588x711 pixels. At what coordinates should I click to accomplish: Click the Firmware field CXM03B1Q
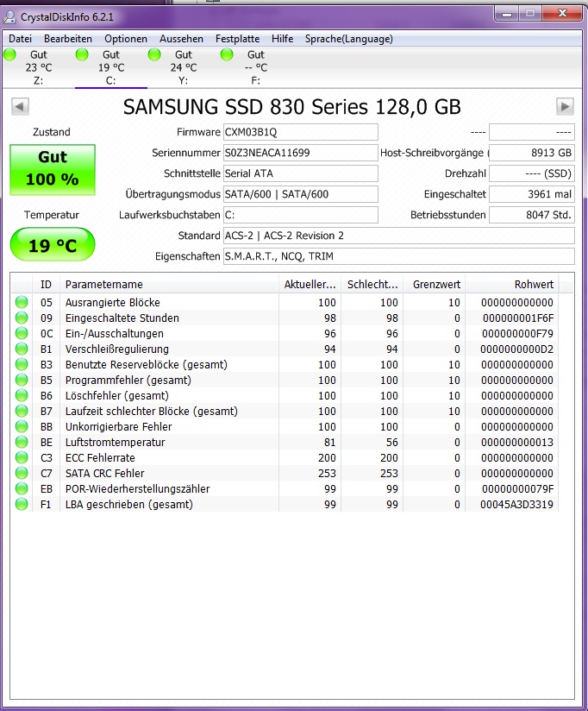tap(300, 132)
